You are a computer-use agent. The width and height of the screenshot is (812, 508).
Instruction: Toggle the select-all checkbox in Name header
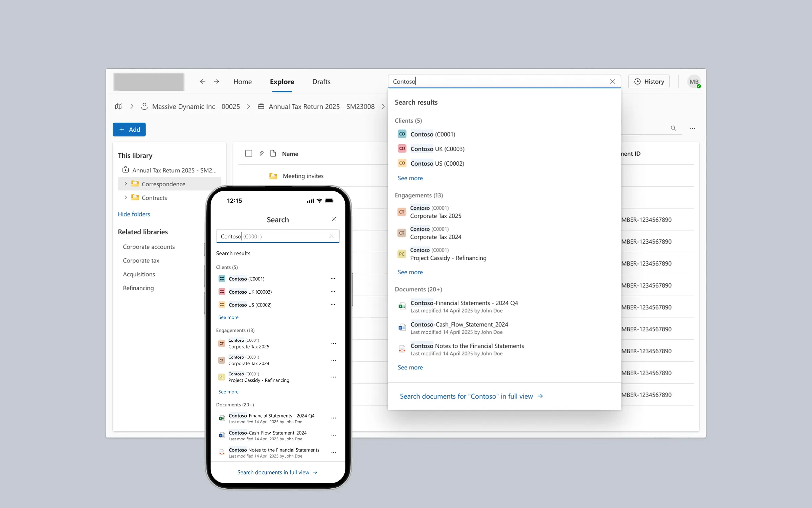[x=249, y=153]
